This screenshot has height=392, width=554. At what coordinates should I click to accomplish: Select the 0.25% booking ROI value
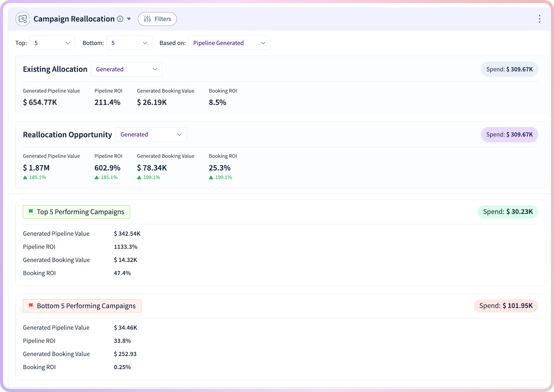pos(122,367)
